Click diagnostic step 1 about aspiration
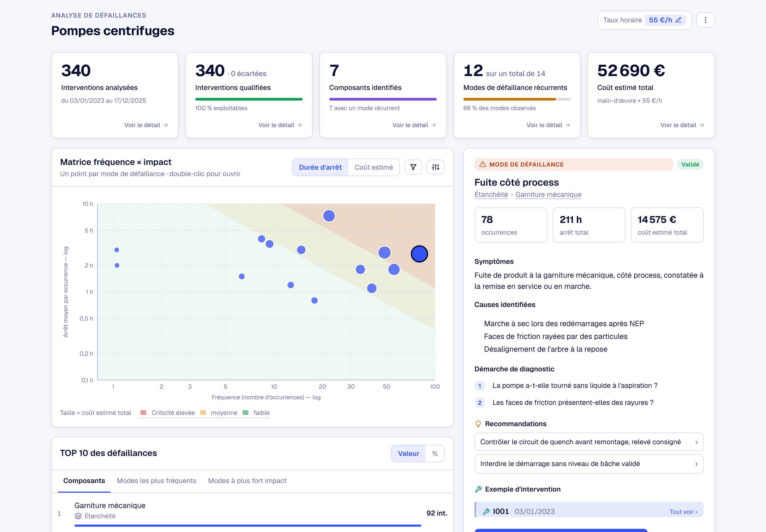The height and width of the screenshot is (532, 766). pyautogui.click(x=575, y=385)
